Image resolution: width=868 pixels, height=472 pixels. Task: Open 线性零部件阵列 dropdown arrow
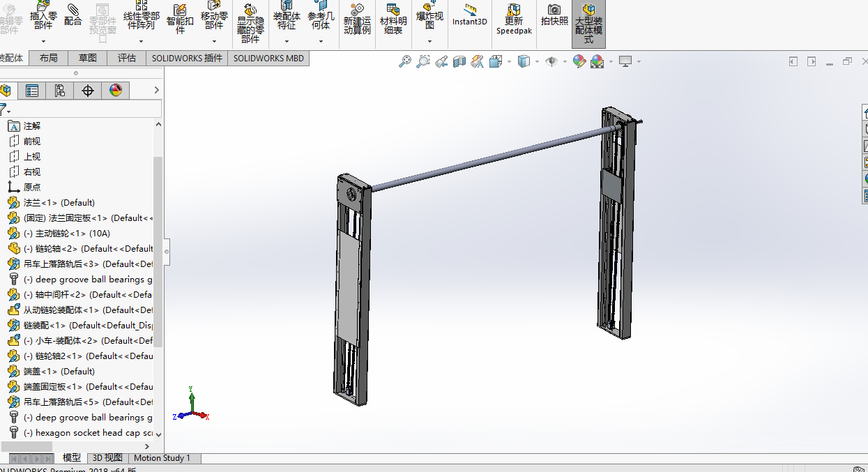(141, 41)
